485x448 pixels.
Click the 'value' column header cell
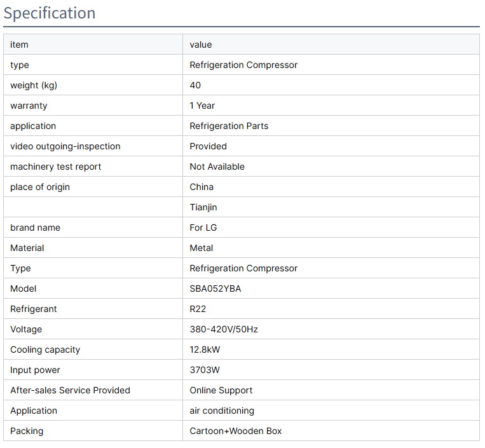coord(200,44)
